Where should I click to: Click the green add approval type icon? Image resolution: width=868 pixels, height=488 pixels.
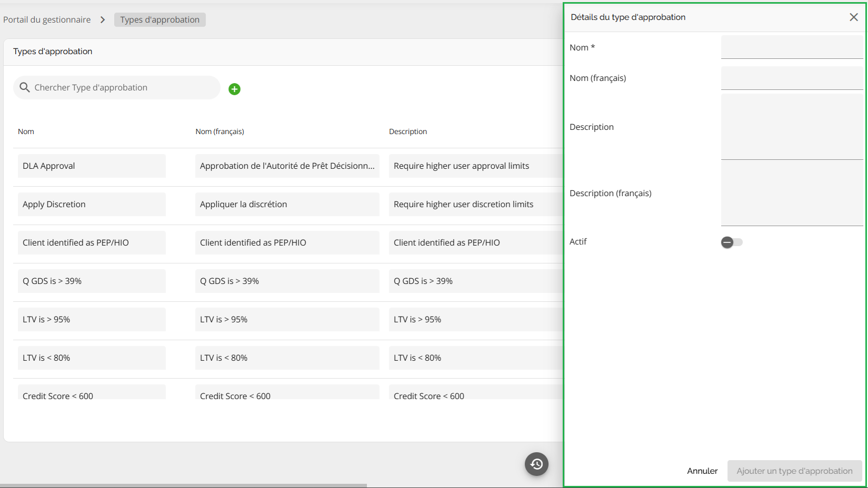click(234, 89)
